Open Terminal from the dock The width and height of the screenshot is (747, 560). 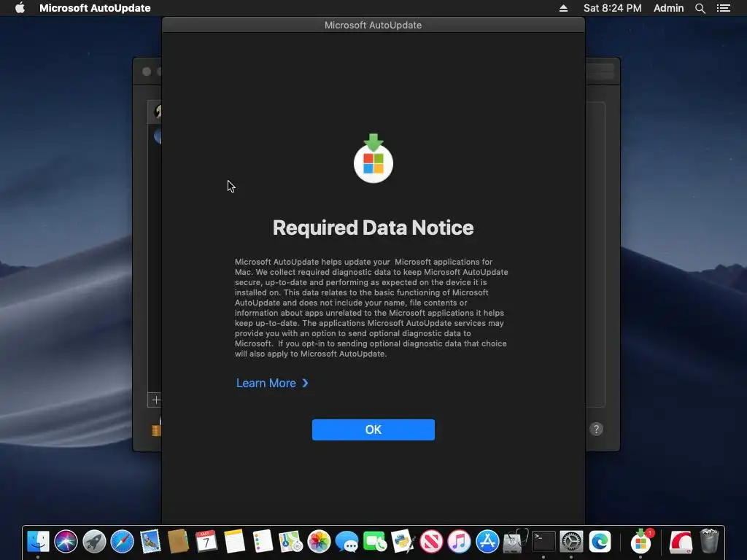(543, 542)
